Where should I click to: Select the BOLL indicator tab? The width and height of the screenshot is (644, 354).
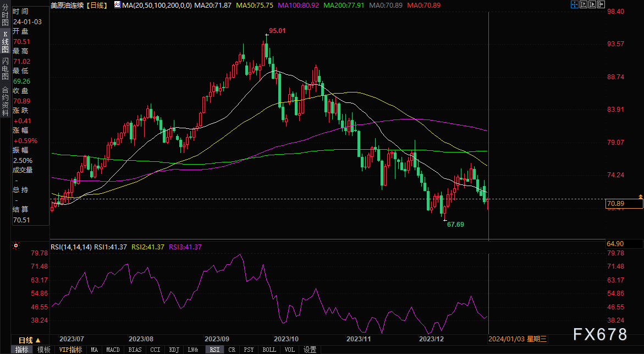(269, 350)
